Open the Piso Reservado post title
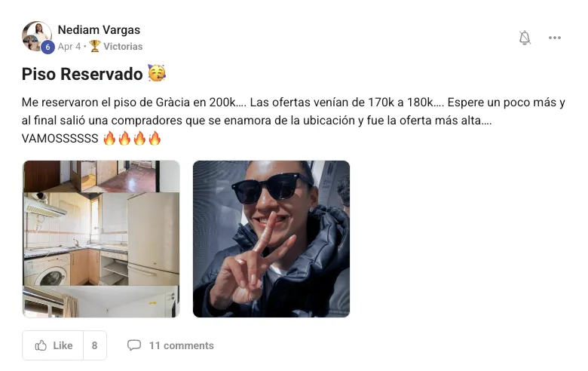Image resolution: width=588 pixels, height=371 pixels. [x=82, y=74]
